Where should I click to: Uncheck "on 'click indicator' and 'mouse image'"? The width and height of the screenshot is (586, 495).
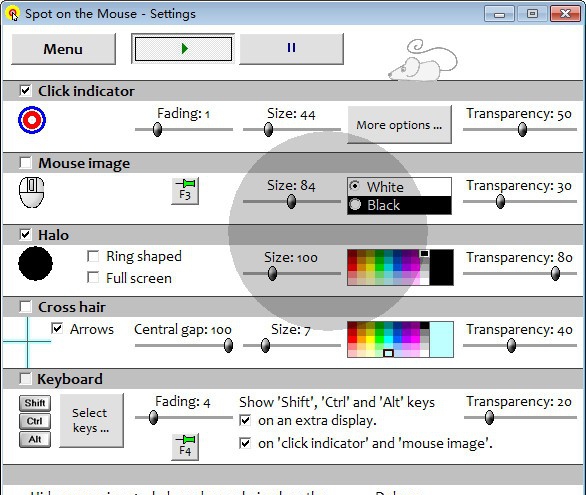pyautogui.click(x=245, y=443)
